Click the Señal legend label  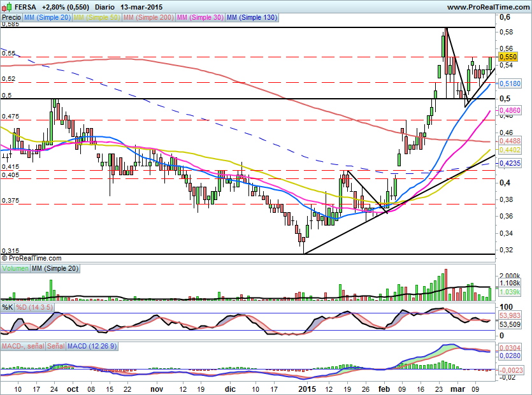click(x=56, y=346)
